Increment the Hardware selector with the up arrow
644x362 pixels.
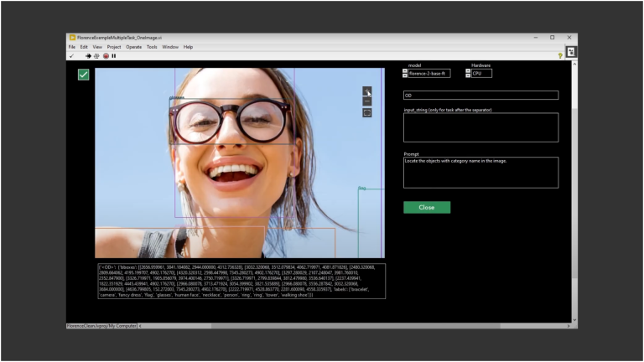tap(468, 71)
